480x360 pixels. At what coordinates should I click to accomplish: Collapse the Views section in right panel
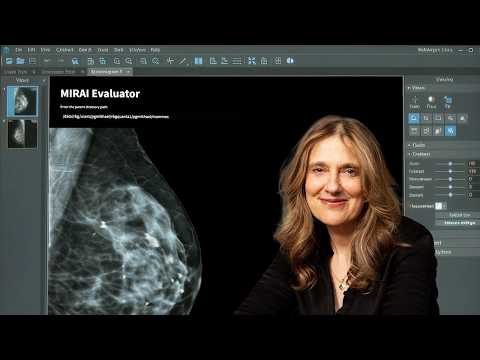(x=409, y=88)
